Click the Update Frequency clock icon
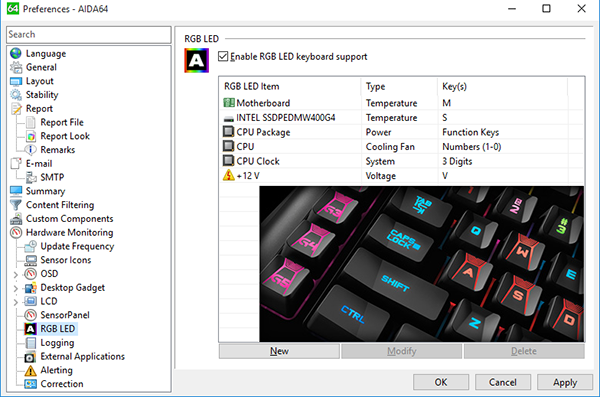The height and width of the screenshot is (397, 600). pyautogui.click(x=31, y=246)
